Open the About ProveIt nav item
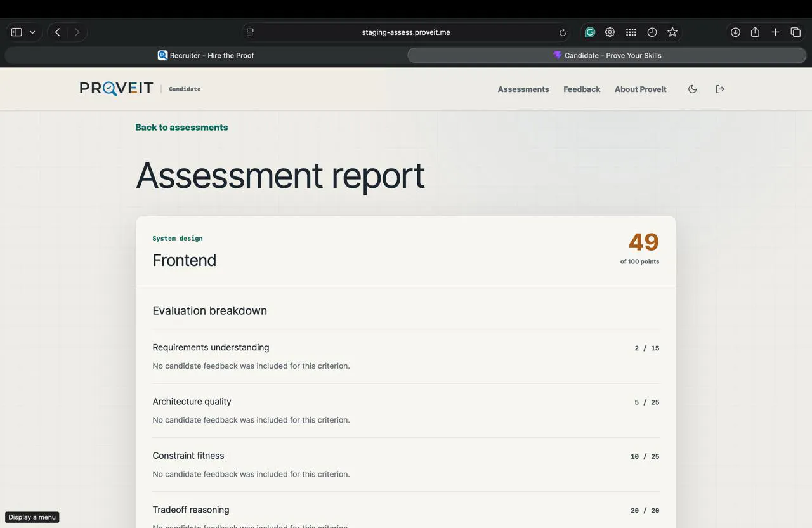This screenshot has height=528, width=812. (640, 89)
